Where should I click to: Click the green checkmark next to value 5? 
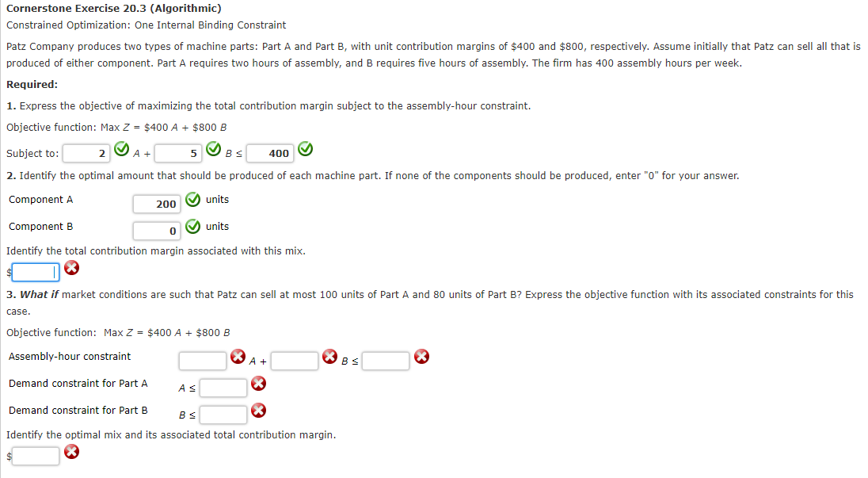pyautogui.click(x=214, y=149)
